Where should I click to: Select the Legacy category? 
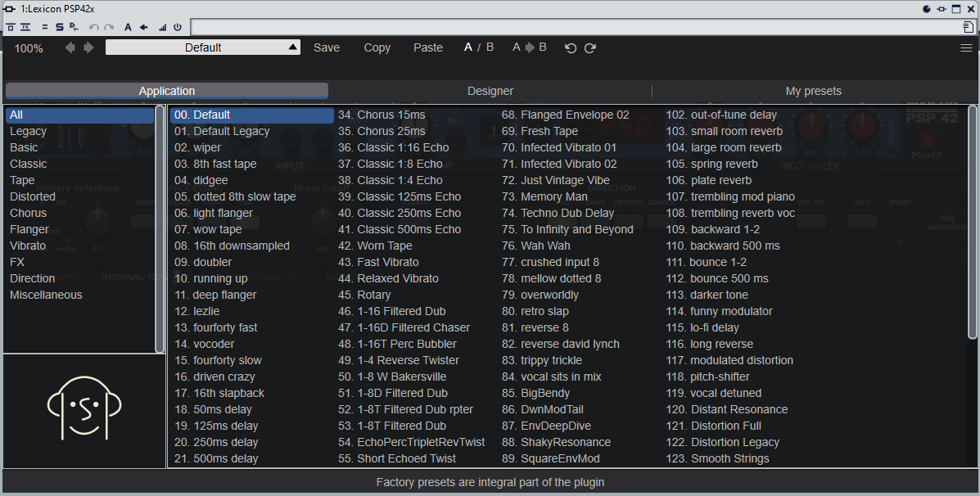(79, 131)
